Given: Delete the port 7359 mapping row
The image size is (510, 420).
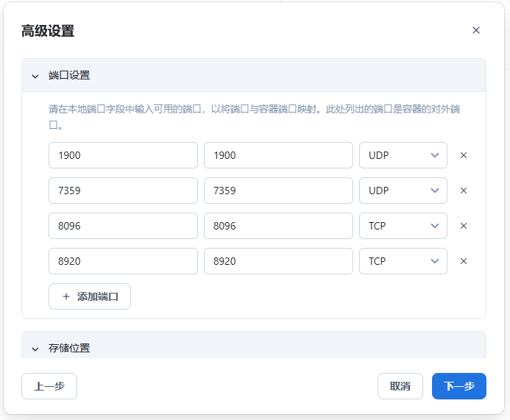Looking at the screenshot, I should click(x=464, y=191).
